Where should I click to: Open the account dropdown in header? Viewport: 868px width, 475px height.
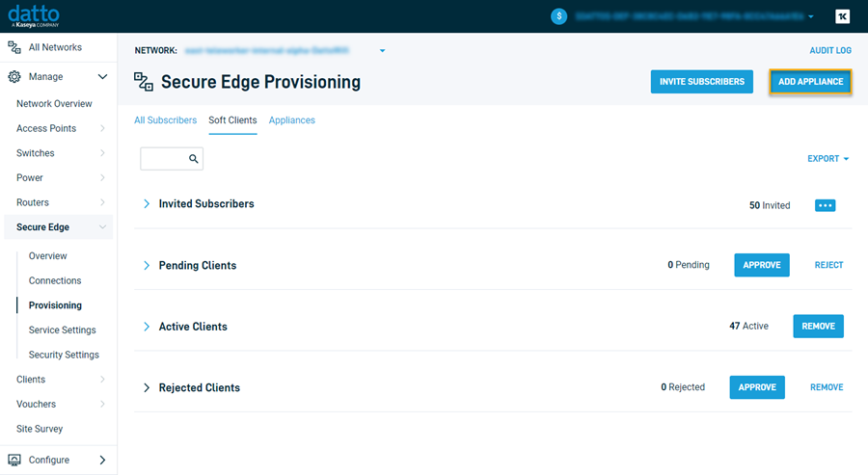coord(810,16)
